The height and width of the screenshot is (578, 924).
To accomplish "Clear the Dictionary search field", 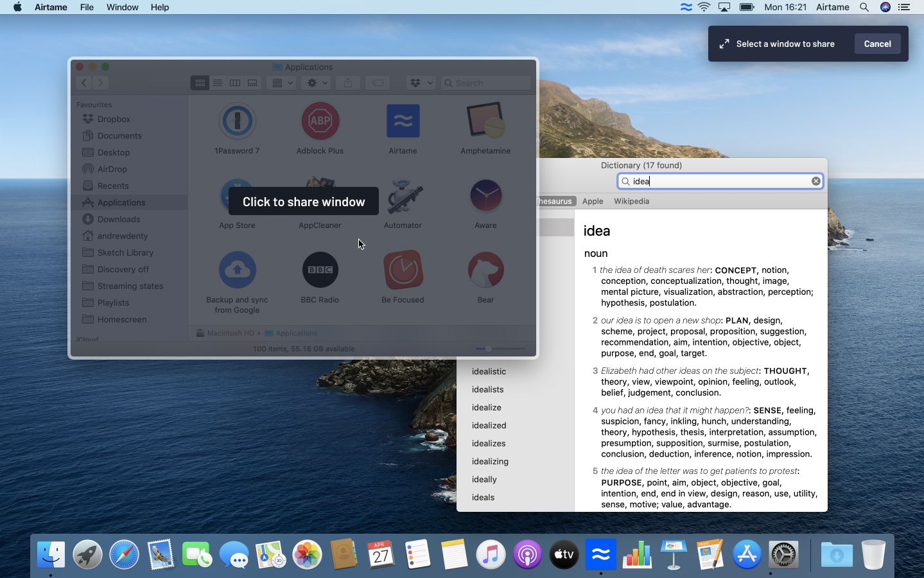I will point(816,181).
